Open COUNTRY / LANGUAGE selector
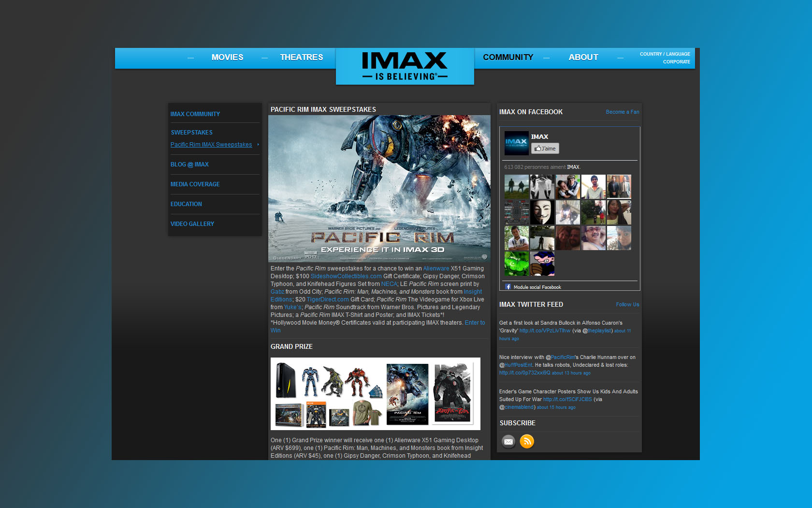Viewport: 812px width, 508px height. tap(665, 54)
